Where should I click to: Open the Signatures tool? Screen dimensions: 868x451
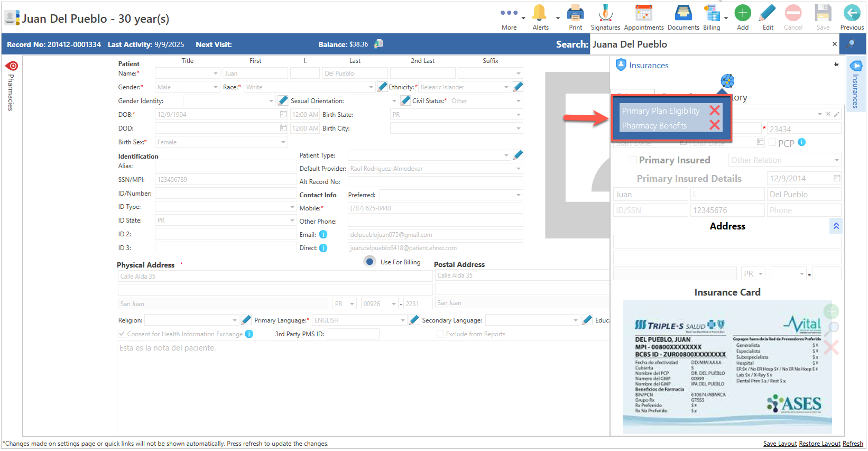pos(605,17)
